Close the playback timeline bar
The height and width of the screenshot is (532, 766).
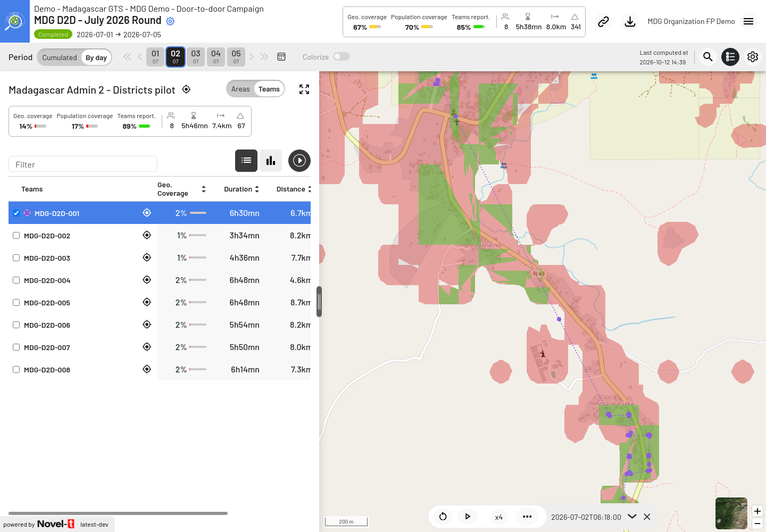click(x=647, y=517)
